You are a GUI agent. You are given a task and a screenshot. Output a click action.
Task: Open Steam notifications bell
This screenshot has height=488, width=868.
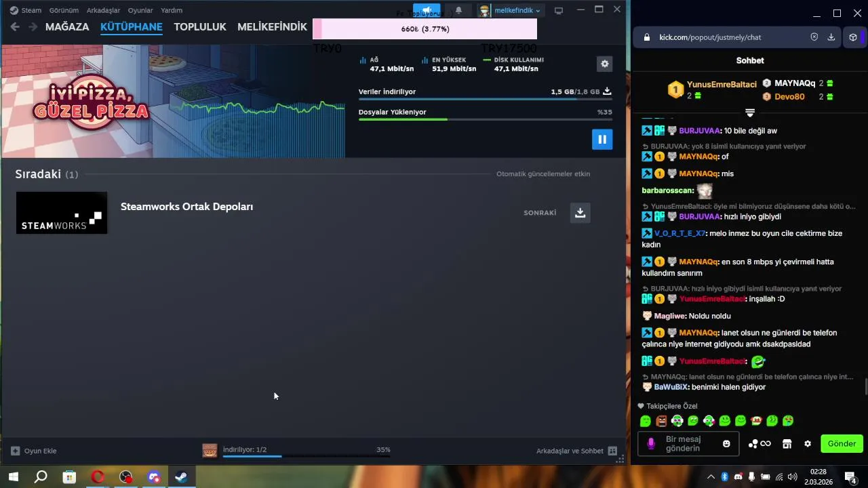[458, 10]
